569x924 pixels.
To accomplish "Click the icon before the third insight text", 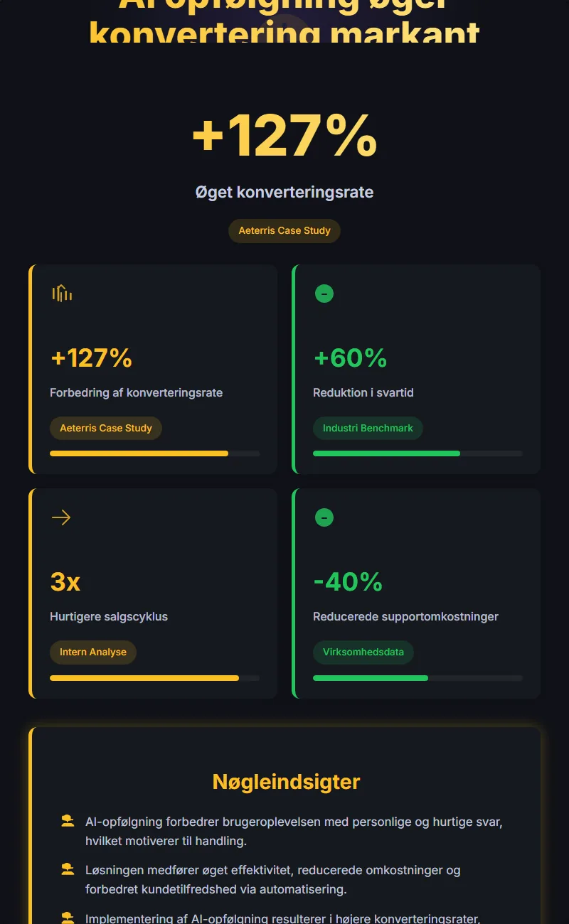I will pos(67,917).
